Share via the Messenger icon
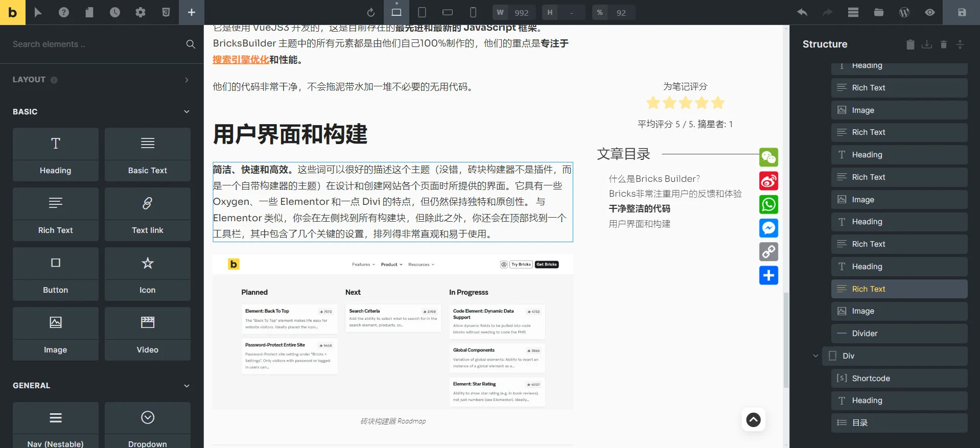 (x=768, y=228)
